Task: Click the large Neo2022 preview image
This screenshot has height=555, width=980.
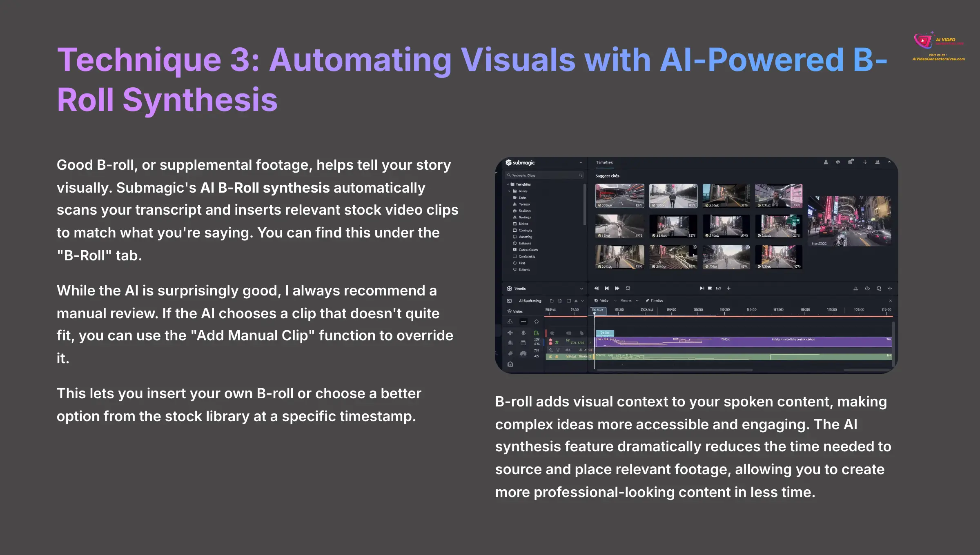Action: pyautogui.click(x=849, y=221)
